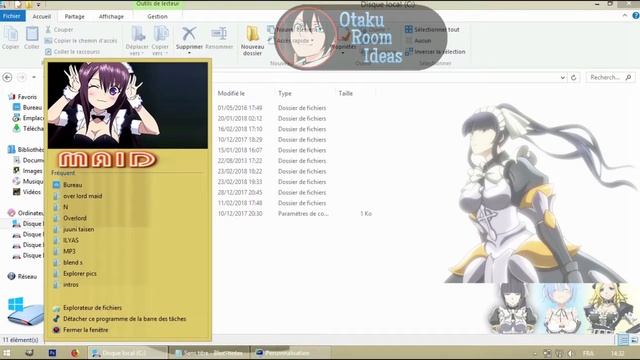Image resolution: width=640 pixels, height=360 pixels.
Task: Click the search magnifier icon
Action: tap(629, 77)
